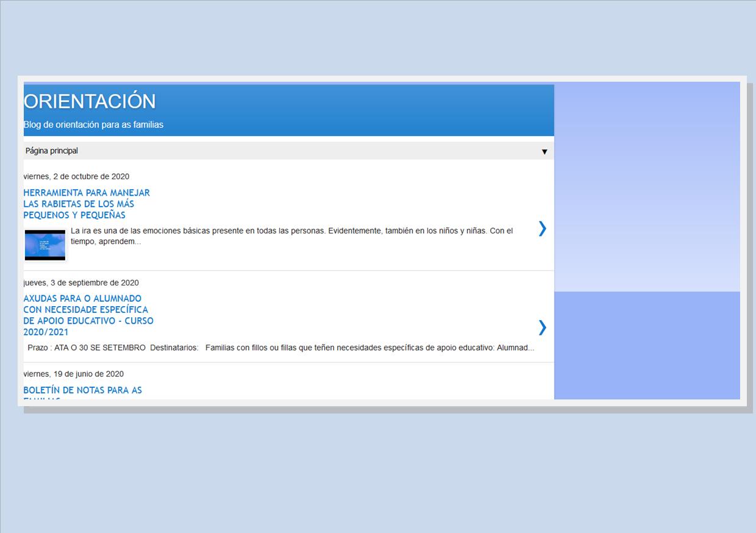Expand the page selector black triangle arrow
Image resolution: width=756 pixels, height=533 pixels.
tap(544, 152)
